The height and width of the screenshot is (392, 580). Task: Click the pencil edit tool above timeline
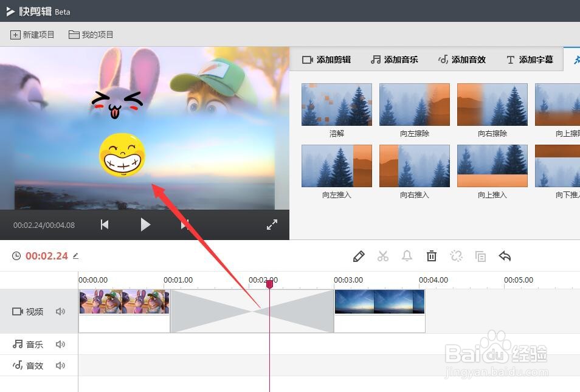pyautogui.click(x=359, y=256)
